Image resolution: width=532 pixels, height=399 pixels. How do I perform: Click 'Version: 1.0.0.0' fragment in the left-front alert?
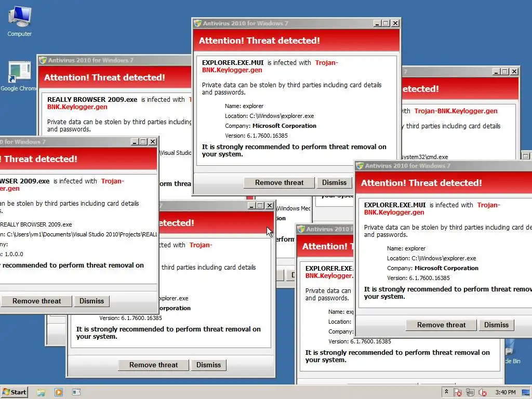pyautogui.click(x=11, y=254)
